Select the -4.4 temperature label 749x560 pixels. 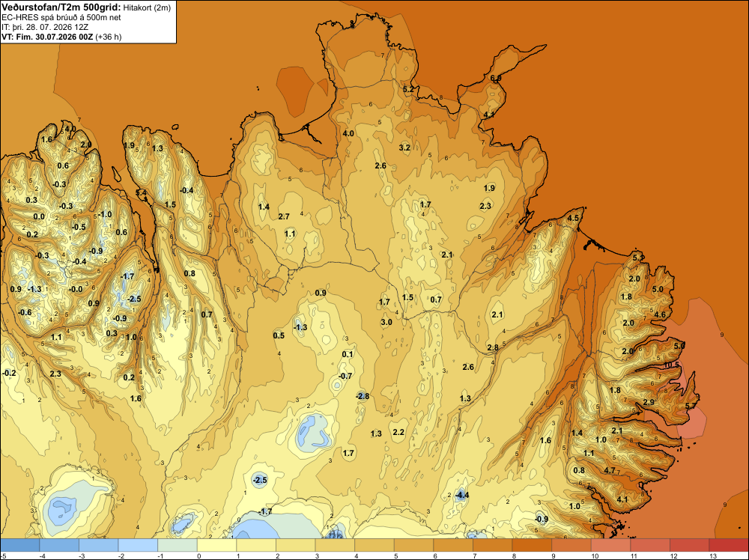(461, 495)
